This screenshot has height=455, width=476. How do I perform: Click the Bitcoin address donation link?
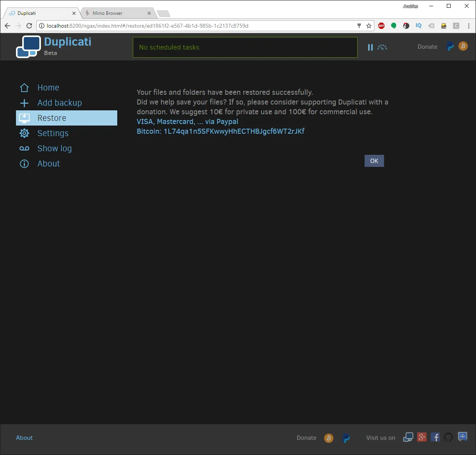pos(220,131)
